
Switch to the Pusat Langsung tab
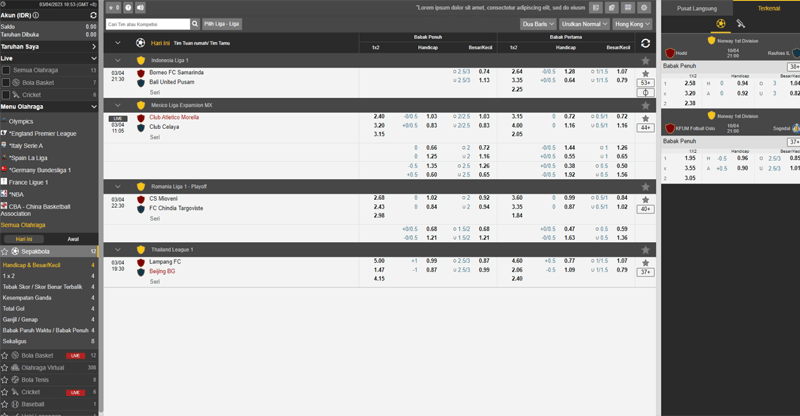[x=695, y=7]
